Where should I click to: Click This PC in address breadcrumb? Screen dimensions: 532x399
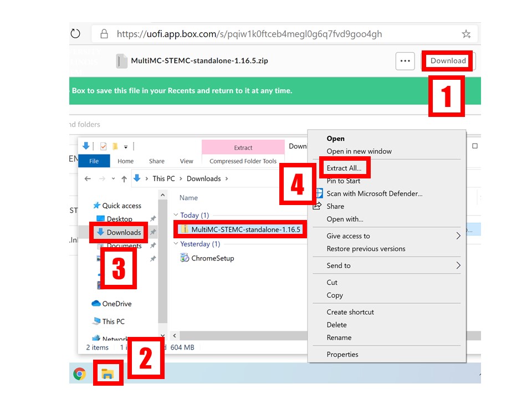[x=163, y=178]
